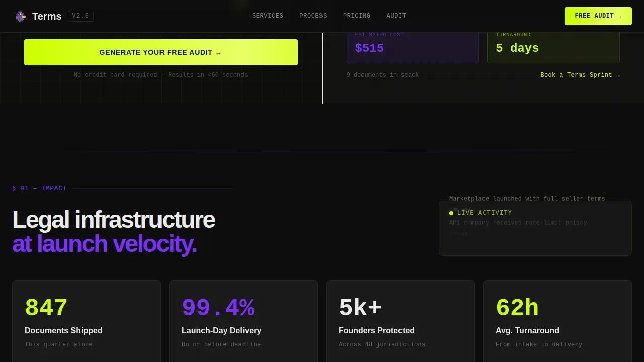Jump to the Audit nav item

[396, 16]
